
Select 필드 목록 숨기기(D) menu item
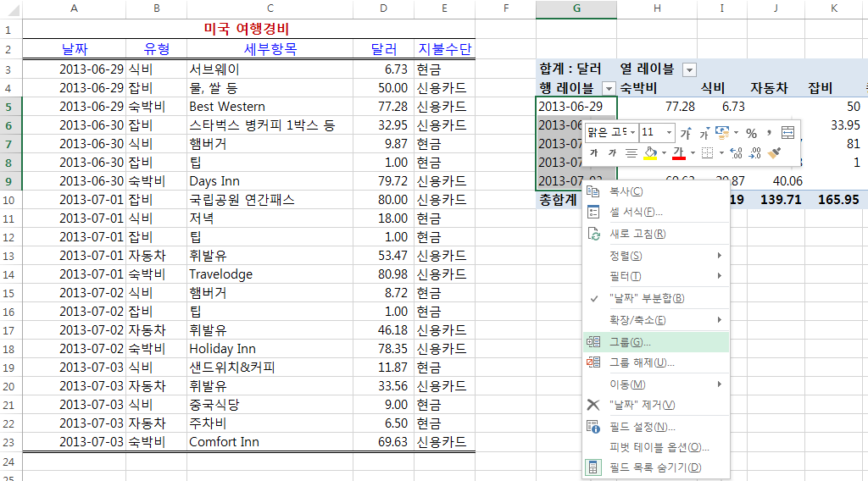pos(656,467)
